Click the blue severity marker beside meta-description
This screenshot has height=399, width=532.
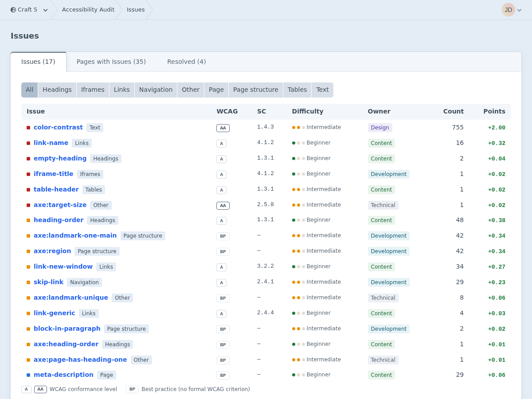[x=28, y=375]
